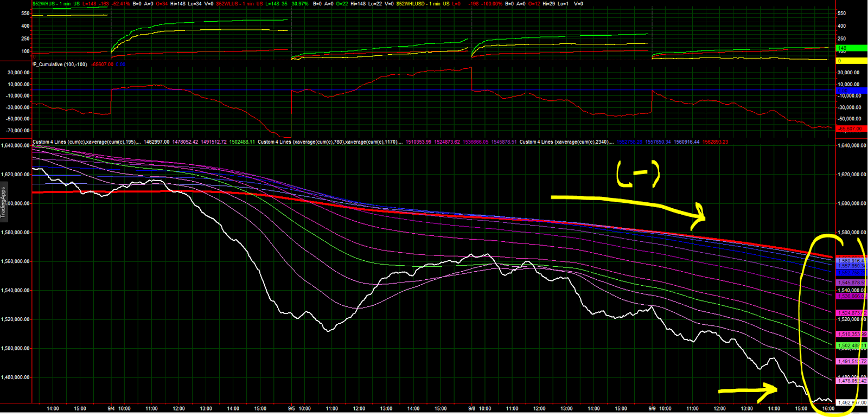Click the magenta 1,524,873 price axis marker

[x=851, y=313]
